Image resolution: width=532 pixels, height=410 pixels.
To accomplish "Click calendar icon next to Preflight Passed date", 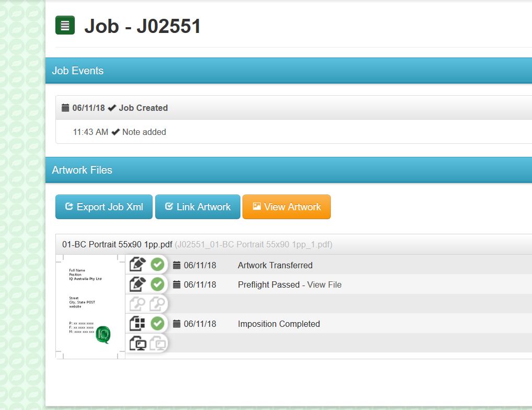I will click(x=177, y=284).
